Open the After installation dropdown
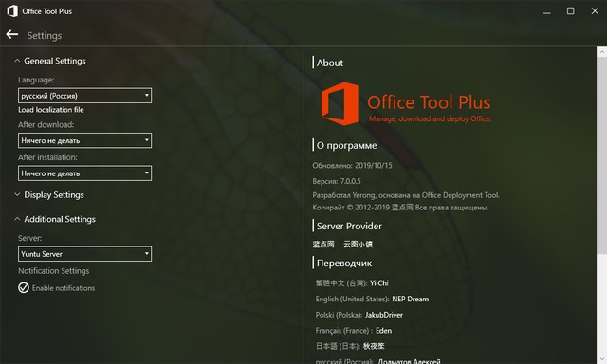 point(84,173)
